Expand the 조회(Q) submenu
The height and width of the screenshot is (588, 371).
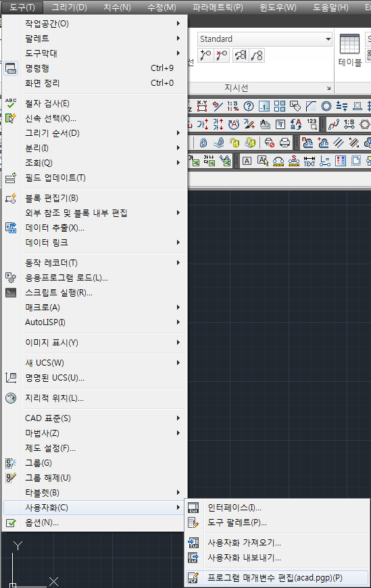click(x=95, y=163)
